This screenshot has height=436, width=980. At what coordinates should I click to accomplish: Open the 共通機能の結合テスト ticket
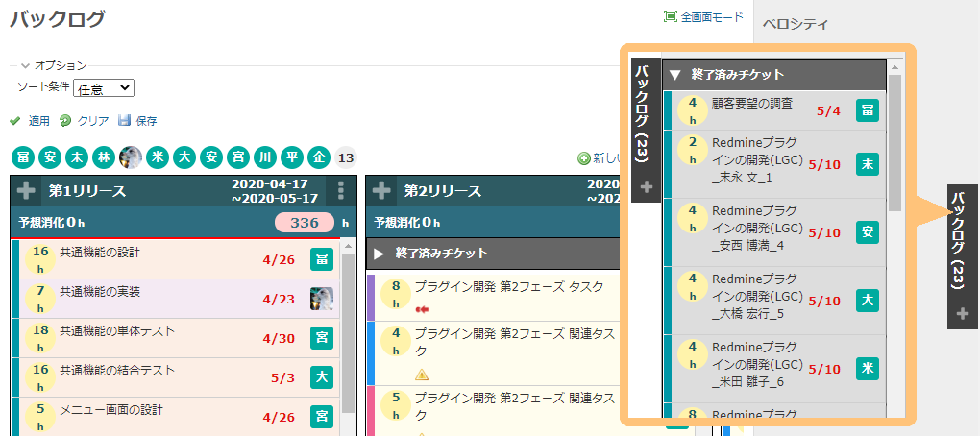(x=117, y=371)
